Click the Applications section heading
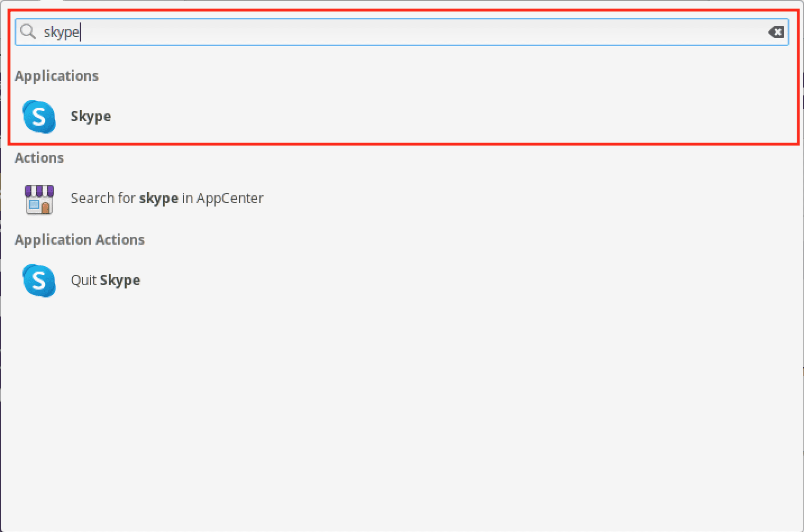The image size is (804, 532). 57,76
